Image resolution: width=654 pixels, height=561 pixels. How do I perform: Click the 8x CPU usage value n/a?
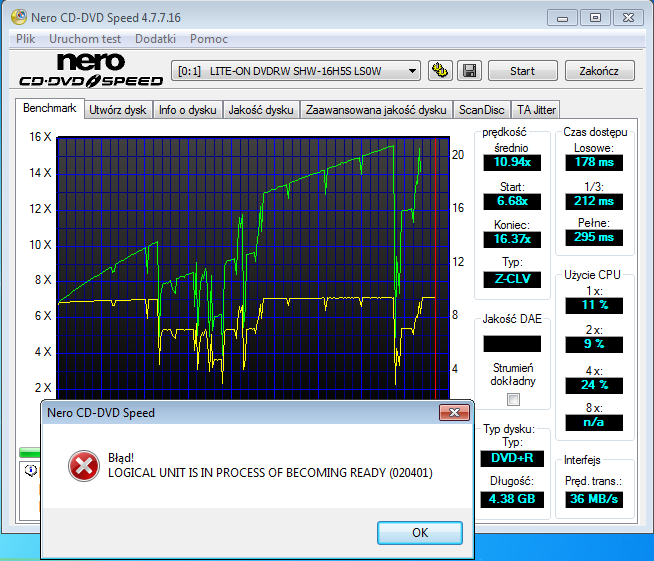click(x=594, y=423)
